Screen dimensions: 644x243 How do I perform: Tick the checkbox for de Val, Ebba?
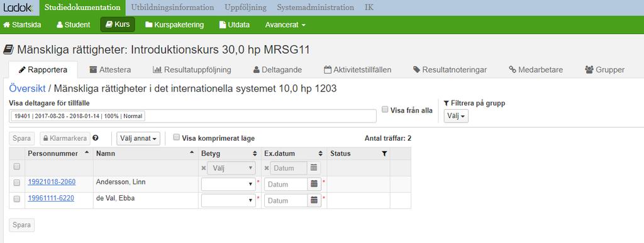[x=16, y=199]
